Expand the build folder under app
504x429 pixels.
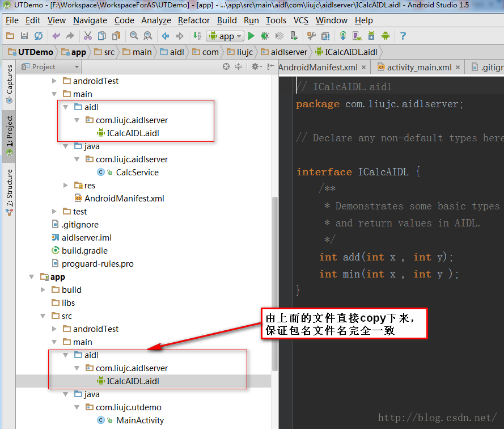(x=43, y=290)
